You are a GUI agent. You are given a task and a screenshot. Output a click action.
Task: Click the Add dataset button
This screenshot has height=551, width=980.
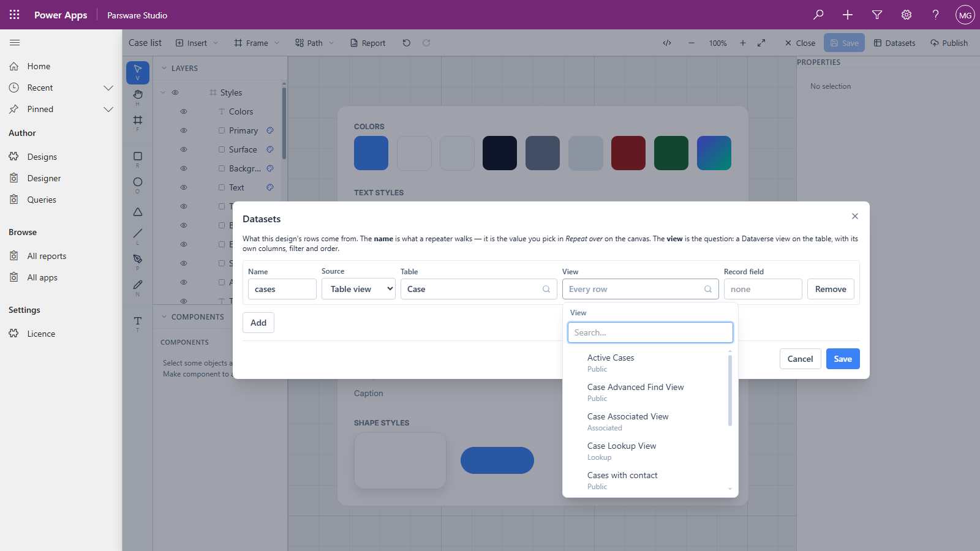click(258, 323)
